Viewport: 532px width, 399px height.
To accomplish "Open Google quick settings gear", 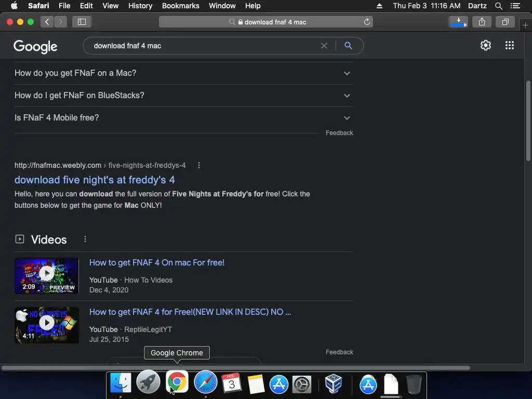I will coord(486,45).
